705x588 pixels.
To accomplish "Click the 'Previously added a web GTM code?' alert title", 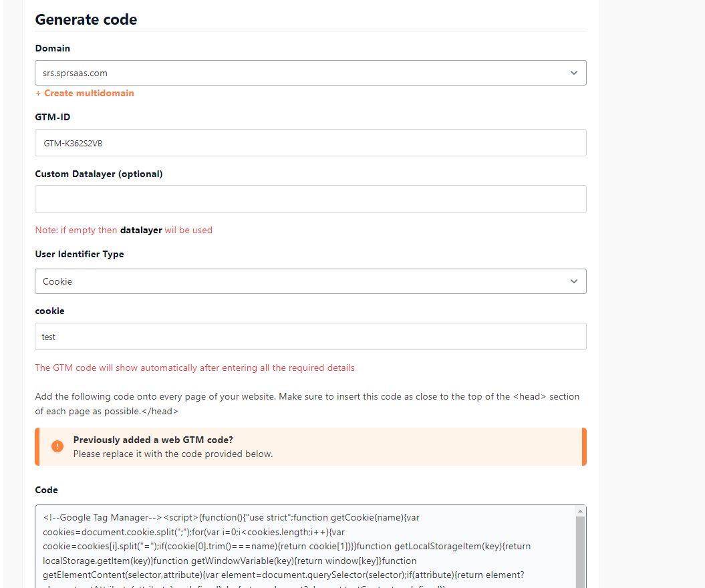I will click(x=153, y=440).
